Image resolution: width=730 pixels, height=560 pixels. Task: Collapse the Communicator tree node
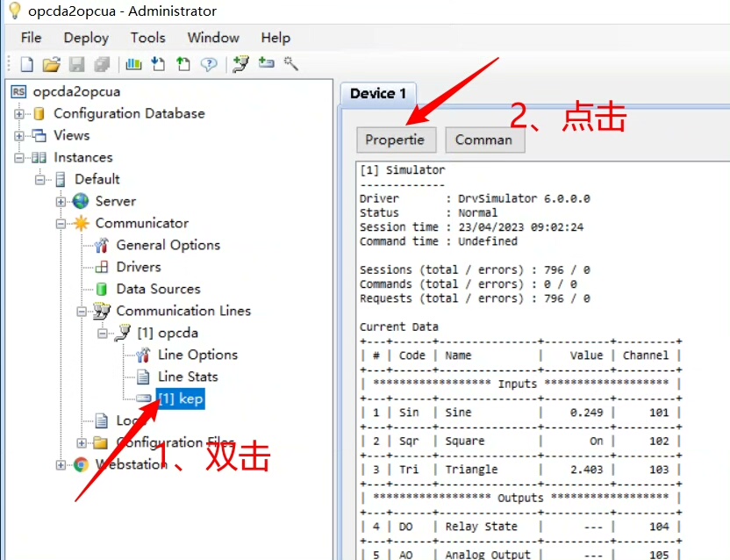point(61,224)
